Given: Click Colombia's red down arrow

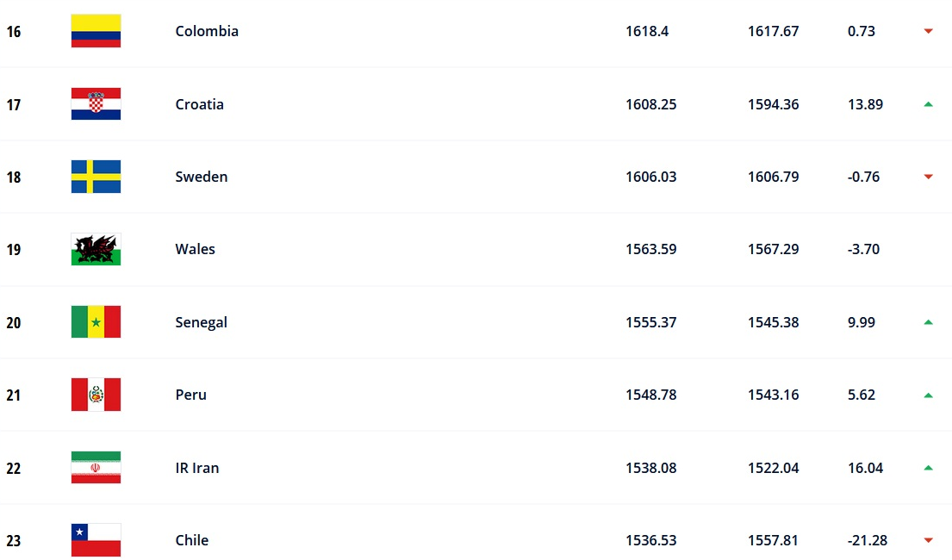Looking at the screenshot, I should click(x=928, y=31).
